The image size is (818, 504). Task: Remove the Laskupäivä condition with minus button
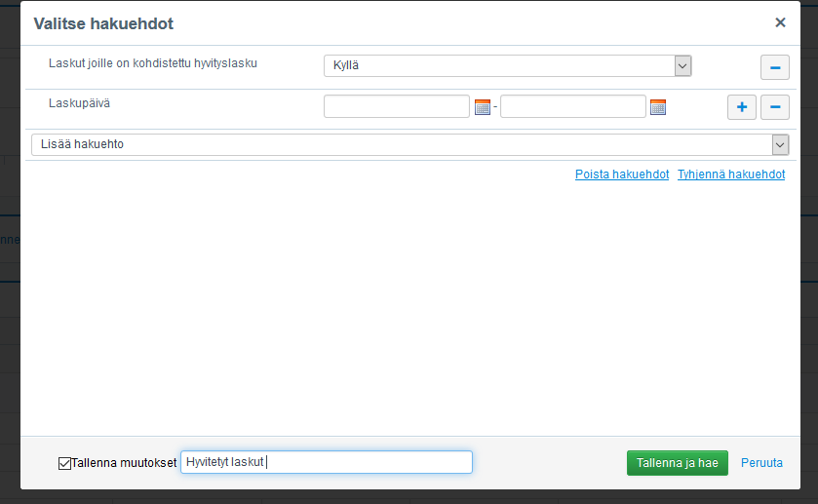775,107
